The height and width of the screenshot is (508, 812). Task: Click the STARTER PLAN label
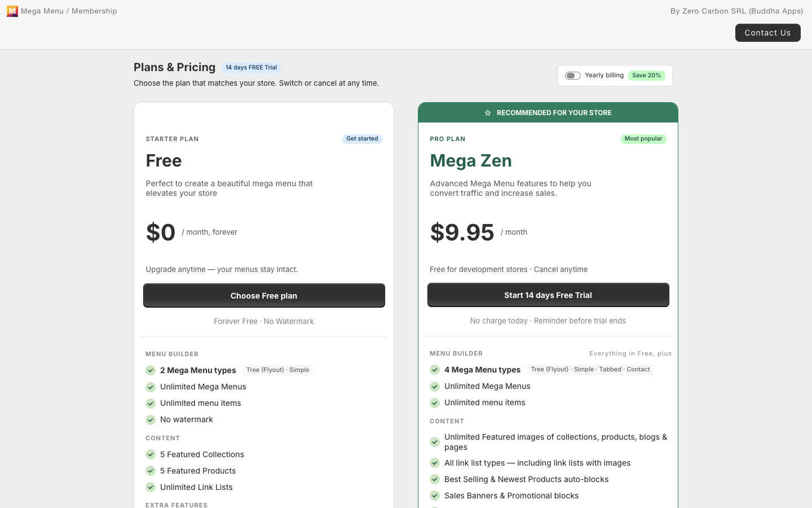click(x=172, y=139)
